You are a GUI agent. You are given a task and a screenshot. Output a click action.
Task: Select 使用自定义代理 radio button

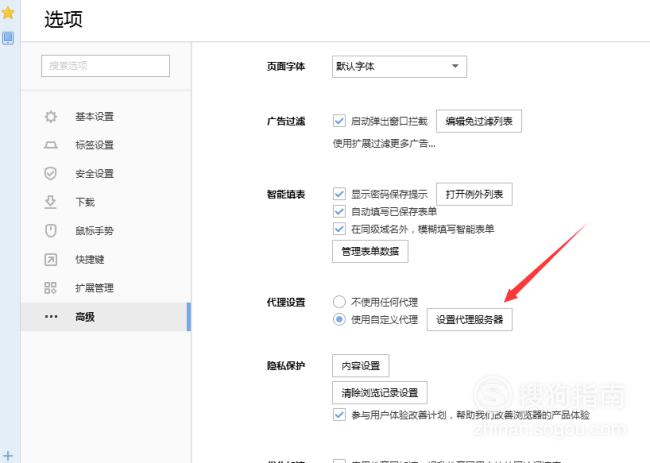(x=339, y=320)
